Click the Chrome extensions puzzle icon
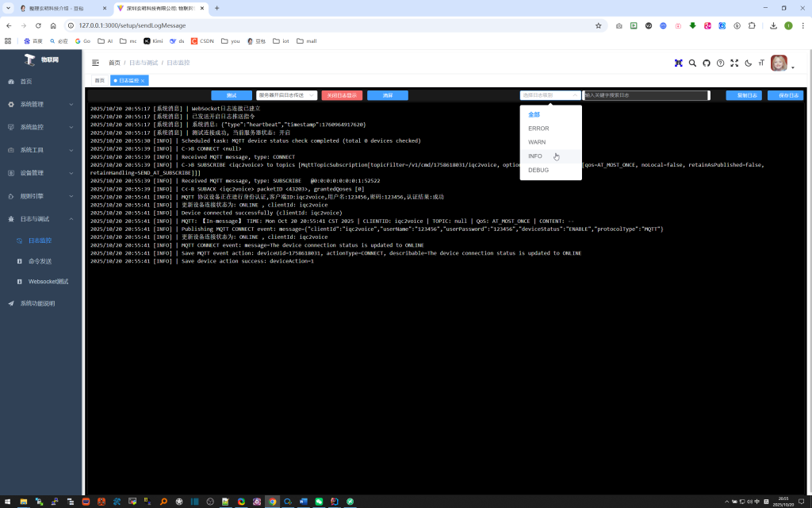The height and width of the screenshot is (508, 812). (753, 25)
